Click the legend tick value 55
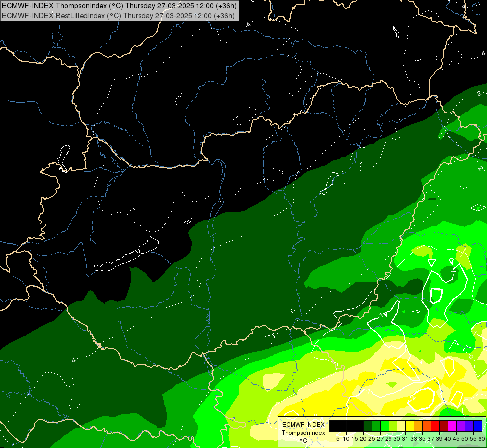The height and width of the screenshot is (448, 487). [x=474, y=439]
